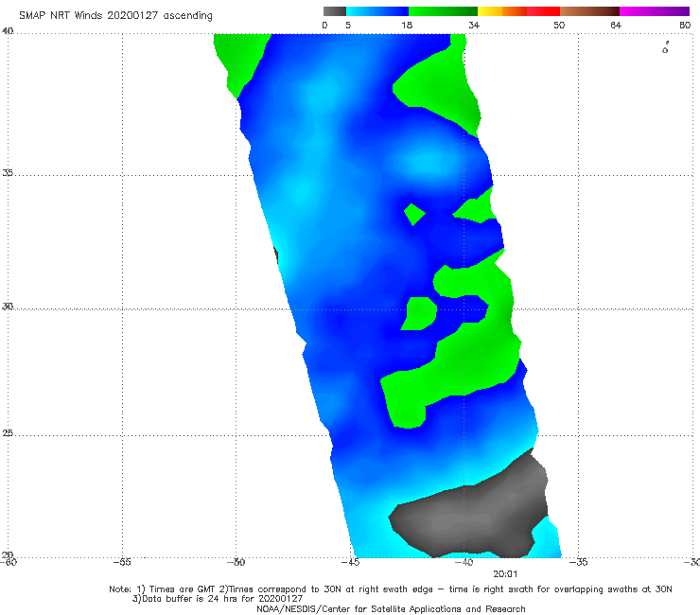
Task: Select the magenta-purple 64–80 color bar segment
Action: 655,11
